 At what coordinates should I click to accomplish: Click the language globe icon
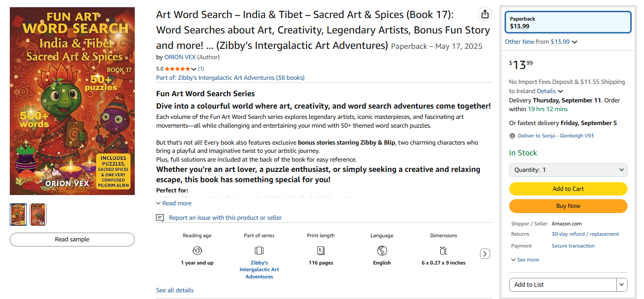382,251
